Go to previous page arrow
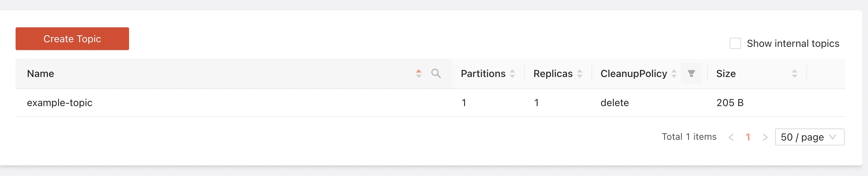 coord(731,137)
